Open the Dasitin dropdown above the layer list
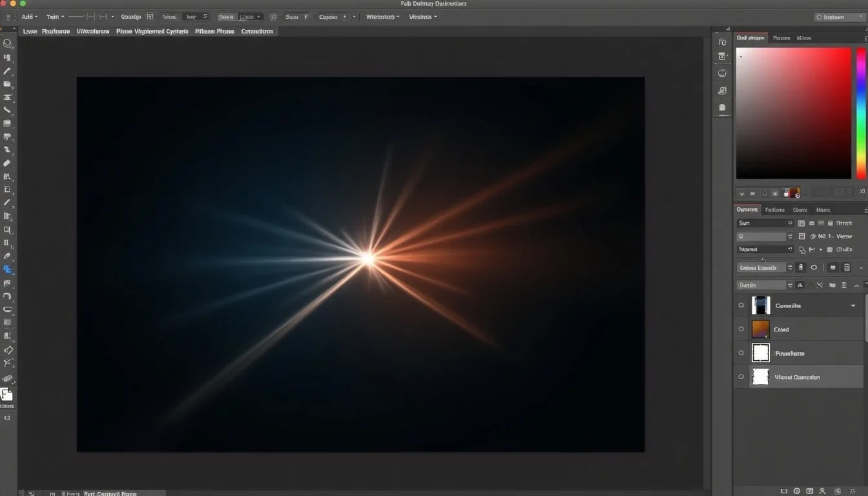Screen dimensions: 868x496 point(765,285)
